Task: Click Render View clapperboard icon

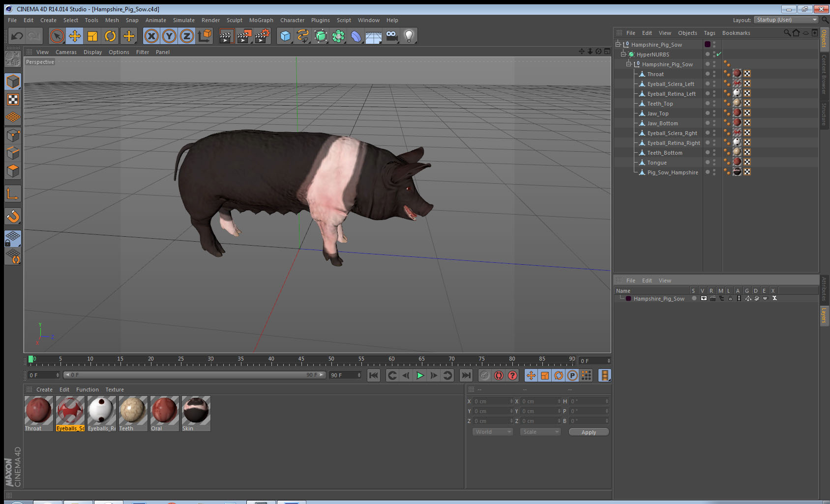Action: (x=226, y=36)
